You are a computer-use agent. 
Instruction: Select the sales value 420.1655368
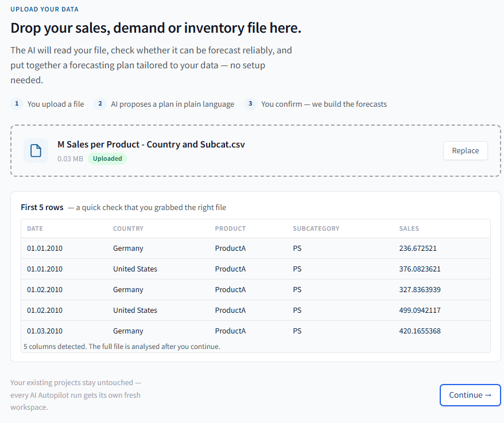point(420,331)
